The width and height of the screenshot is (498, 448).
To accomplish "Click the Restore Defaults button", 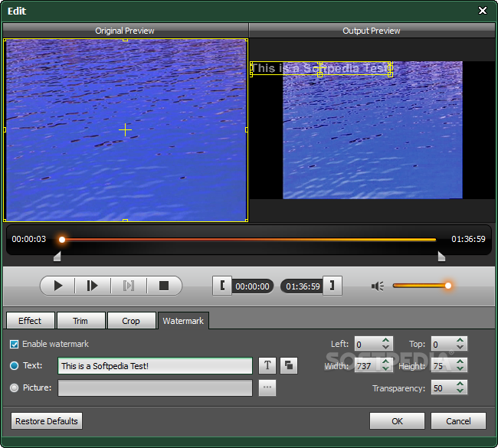I will point(47,421).
